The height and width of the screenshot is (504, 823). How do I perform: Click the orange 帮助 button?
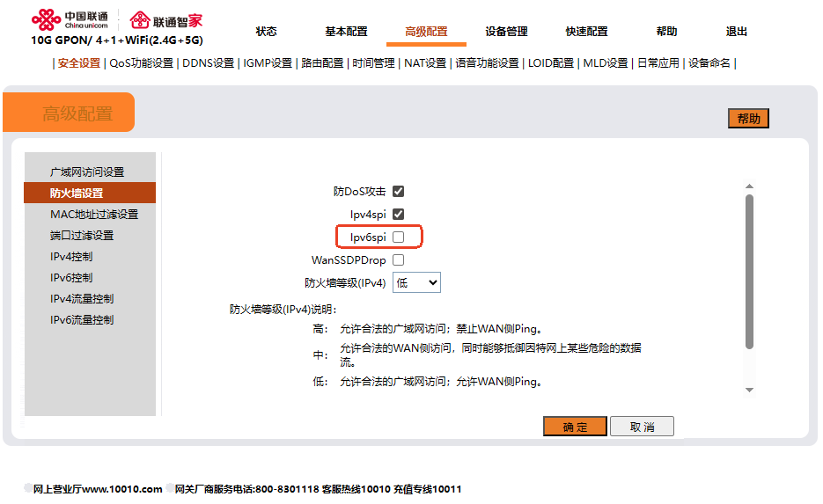(748, 119)
